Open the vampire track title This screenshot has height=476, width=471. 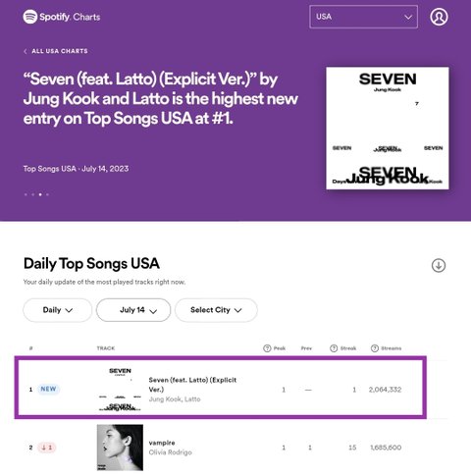coord(162,443)
